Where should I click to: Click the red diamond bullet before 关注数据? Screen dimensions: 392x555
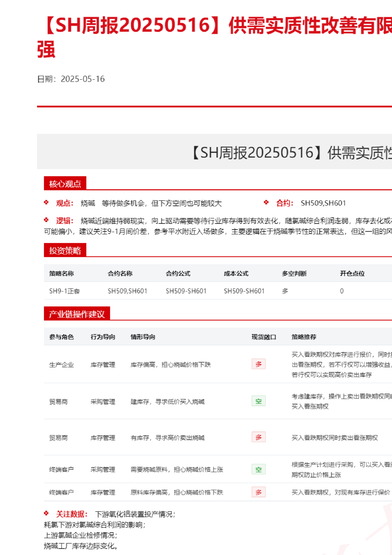[x=46, y=513]
